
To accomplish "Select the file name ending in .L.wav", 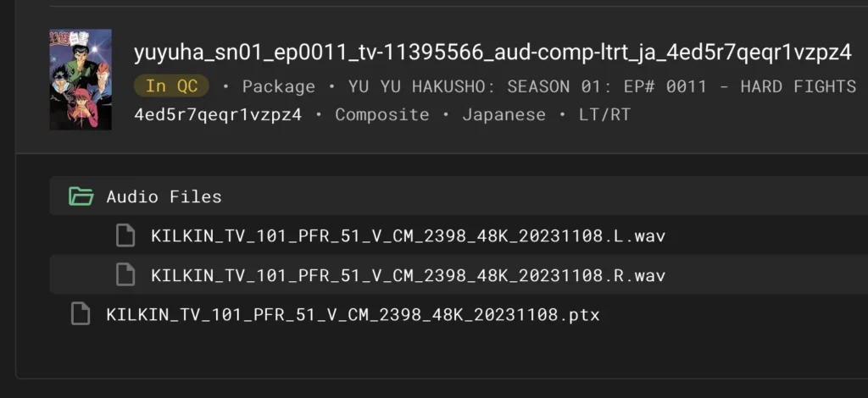I will 408,236.
